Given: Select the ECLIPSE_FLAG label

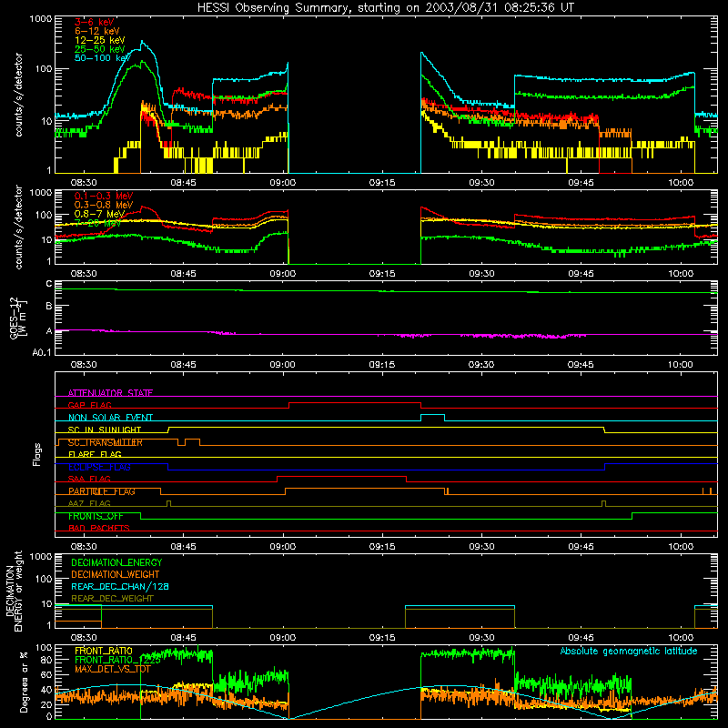Looking at the screenshot, I should click(99, 467).
